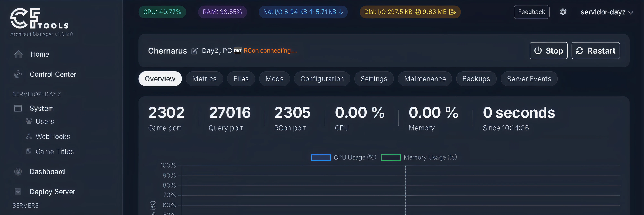Toggle CPU Usage (%) legend swatch
Screen dimensions: 644x215
coord(321,157)
